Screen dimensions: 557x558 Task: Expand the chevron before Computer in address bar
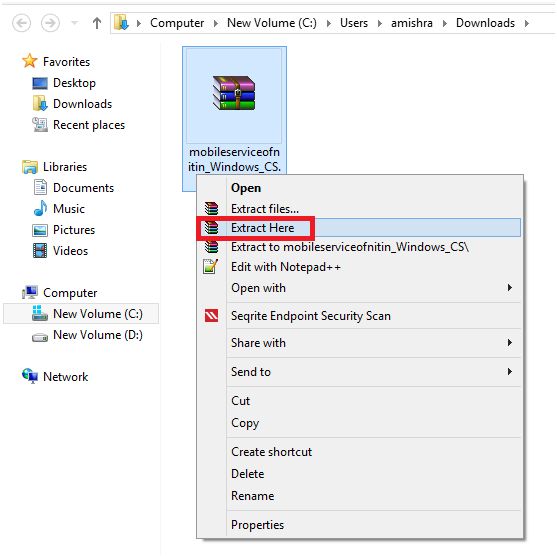[x=139, y=23]
